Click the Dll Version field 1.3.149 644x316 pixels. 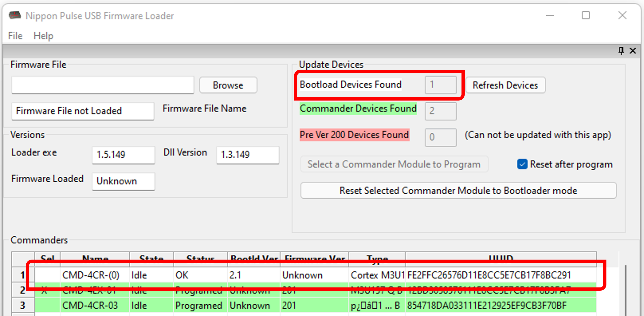point(248,155)
